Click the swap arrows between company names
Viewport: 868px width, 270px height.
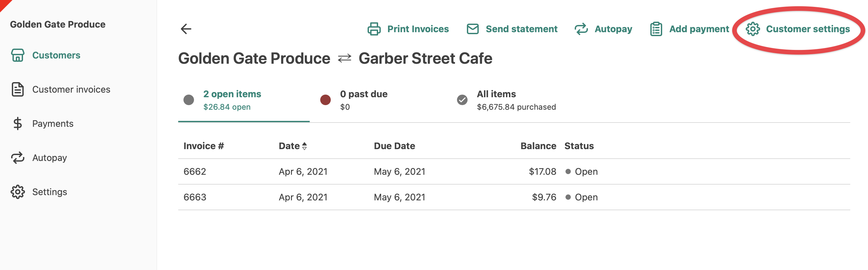[344, 58]
